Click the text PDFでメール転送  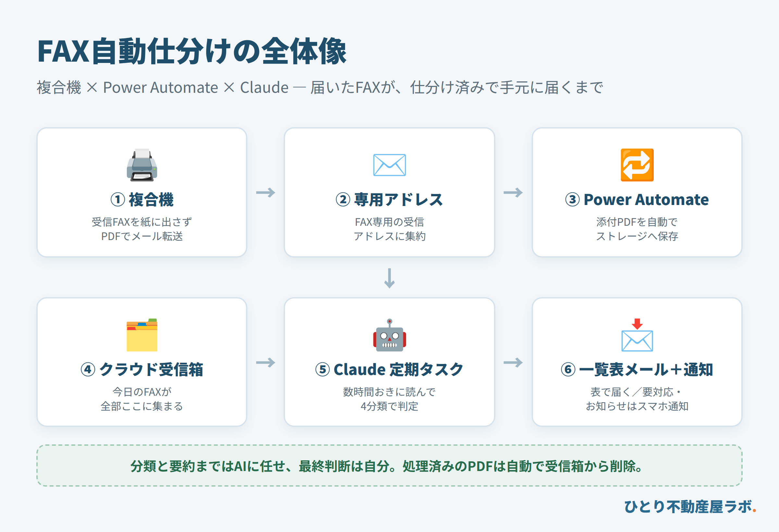pos(142,236)
